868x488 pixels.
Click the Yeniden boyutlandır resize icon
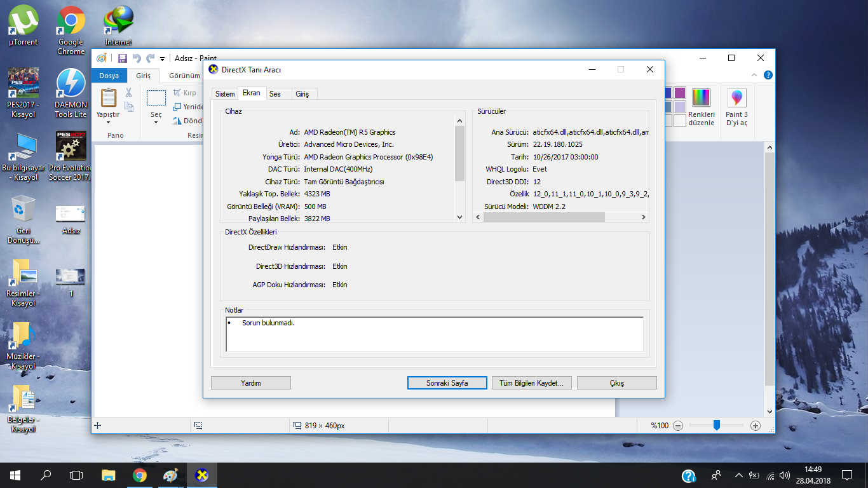click(178, 107)
